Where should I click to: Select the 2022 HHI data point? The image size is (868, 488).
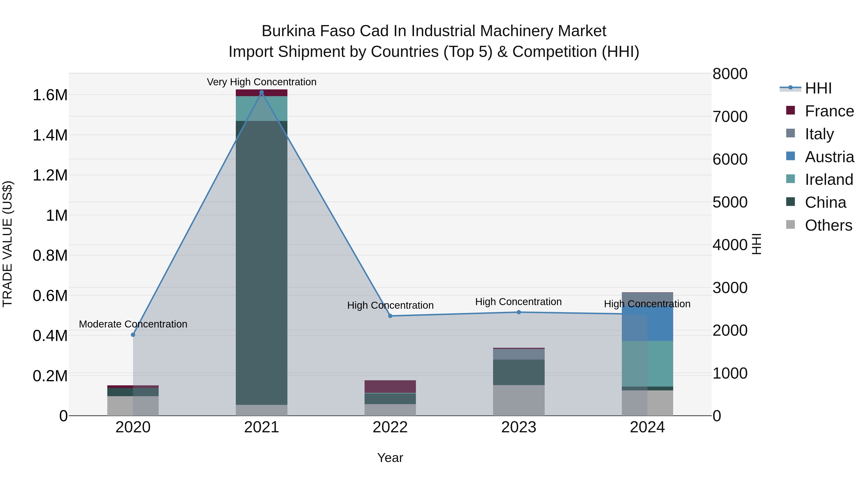click(x=390, y=316)
